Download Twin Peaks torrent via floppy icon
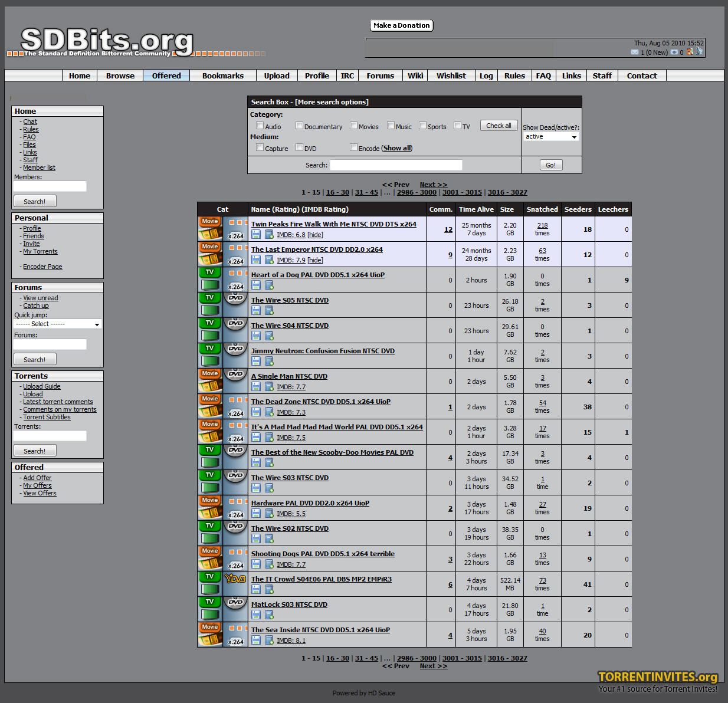728x703 pixels. click(x=256, y=235)
